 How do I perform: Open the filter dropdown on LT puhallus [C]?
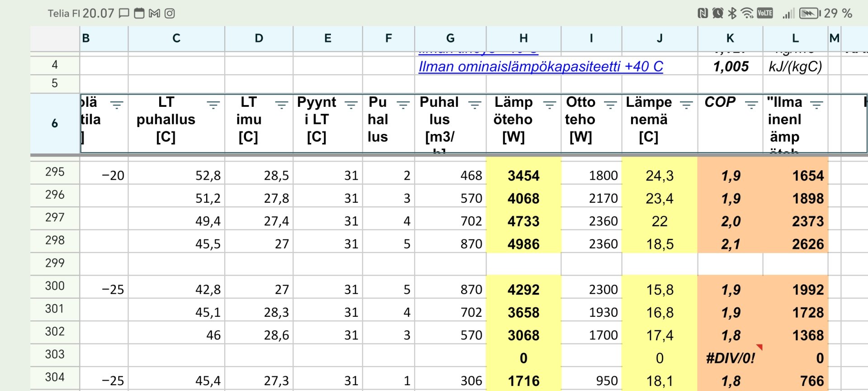pyautogui.click(x=213, y=105)
